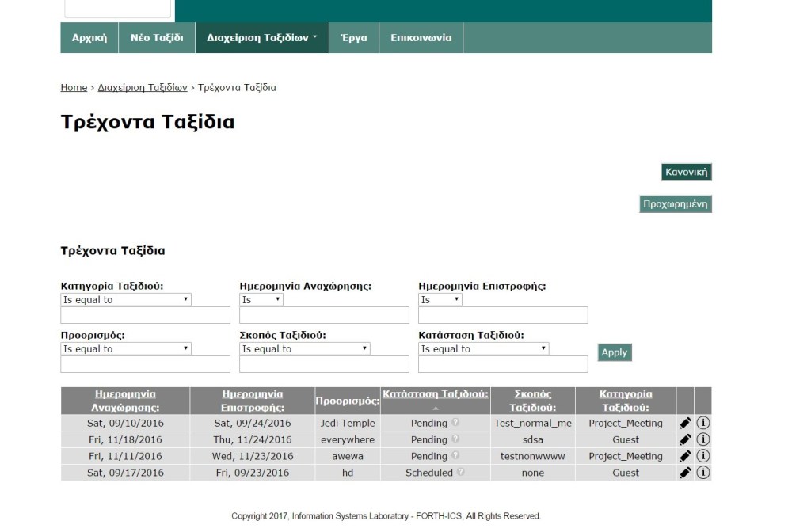
Task: Click pencil icon on the 'awewa' row
Action: (685, 456)
